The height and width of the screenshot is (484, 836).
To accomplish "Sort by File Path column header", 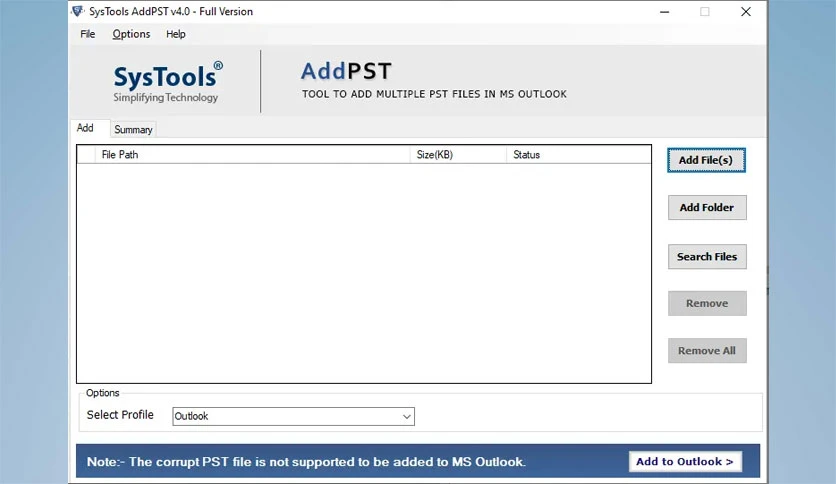I will [252, 155].
